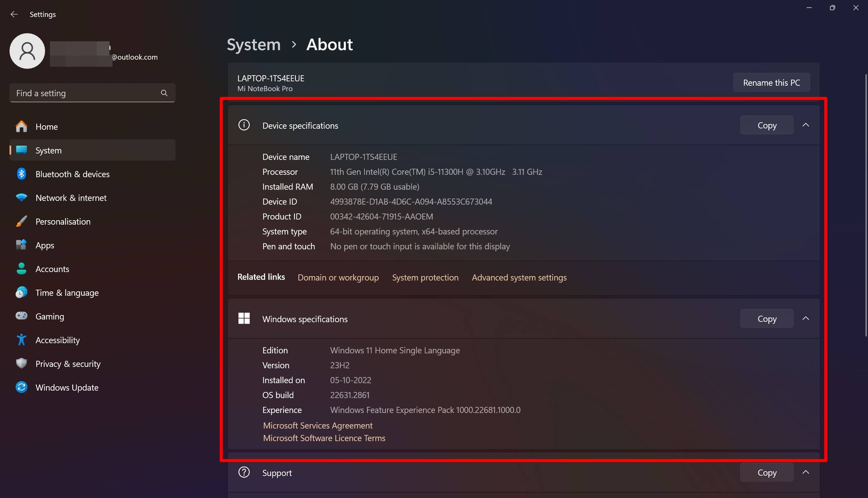
Task: Open Personalisation settings
Action: 63,221
